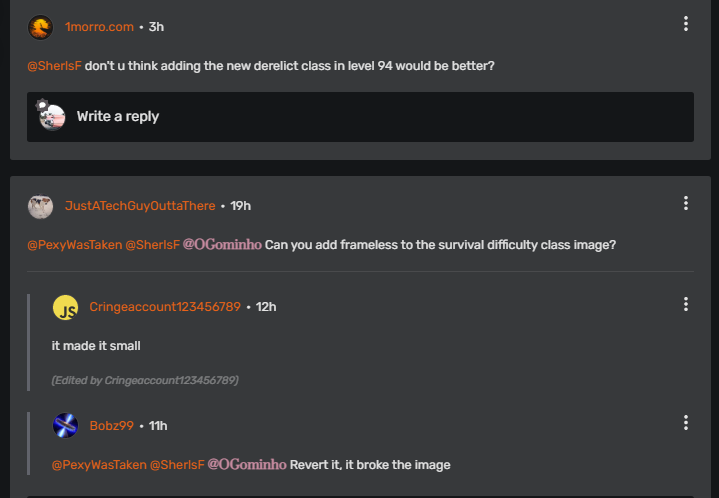Click @OGominho mention in JustATechGuyOuttaThere's comment
719x498 pixels.
click(x=222, y=245)
